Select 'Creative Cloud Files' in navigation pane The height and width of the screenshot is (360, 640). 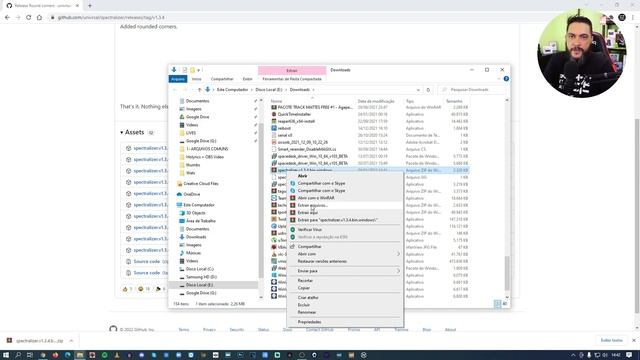tap(201, 184)
